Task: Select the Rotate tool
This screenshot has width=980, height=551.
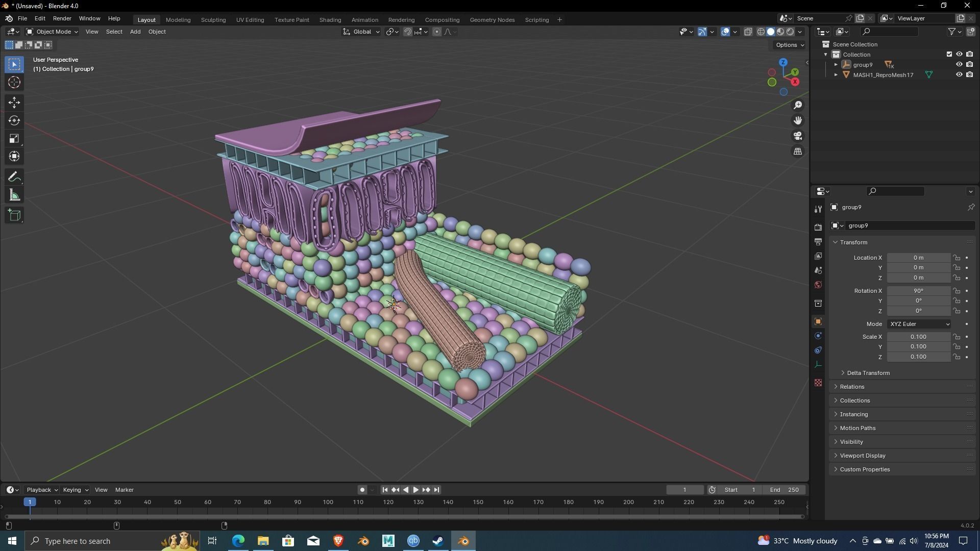Action: [x=14, y=120]
